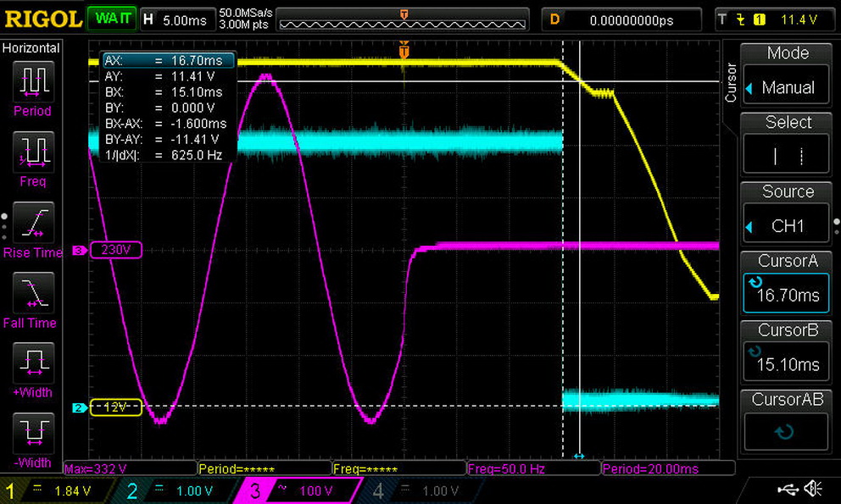The width and height of the screenshot is (841, 504).
Task: Click the Freq=50.0 Hz measurement
Action: pos(533,468)
